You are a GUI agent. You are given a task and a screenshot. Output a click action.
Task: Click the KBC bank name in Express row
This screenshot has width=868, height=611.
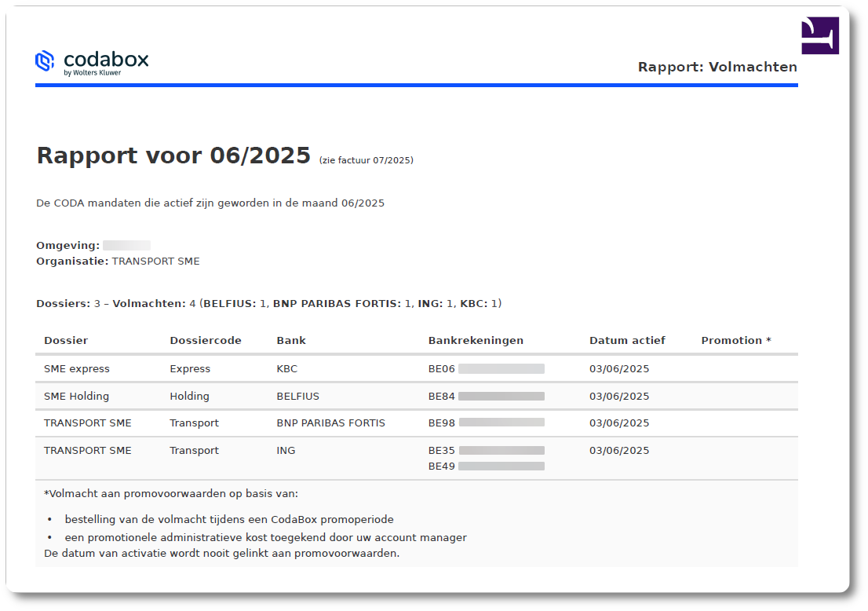286,368
